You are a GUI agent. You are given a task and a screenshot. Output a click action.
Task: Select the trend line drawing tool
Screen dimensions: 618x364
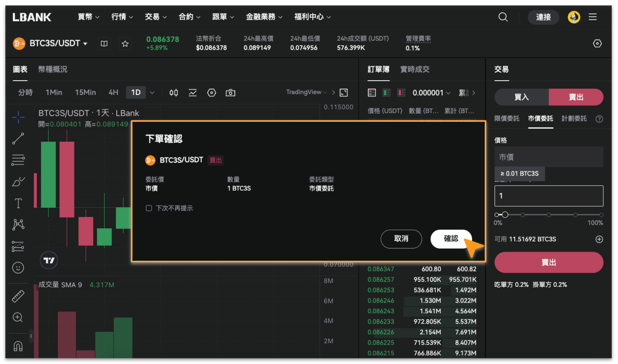click(18, 138)
